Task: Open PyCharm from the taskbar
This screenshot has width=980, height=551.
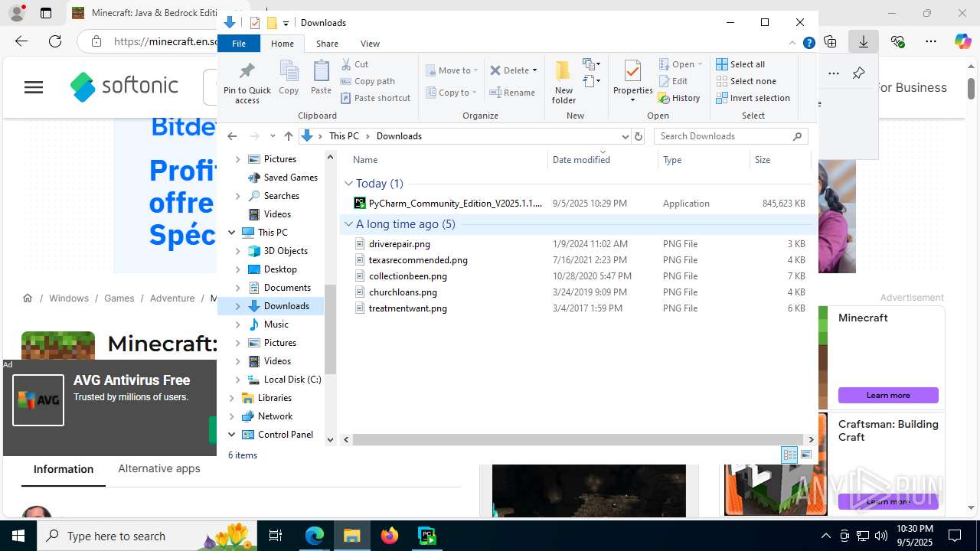Action: pos(426,536)
